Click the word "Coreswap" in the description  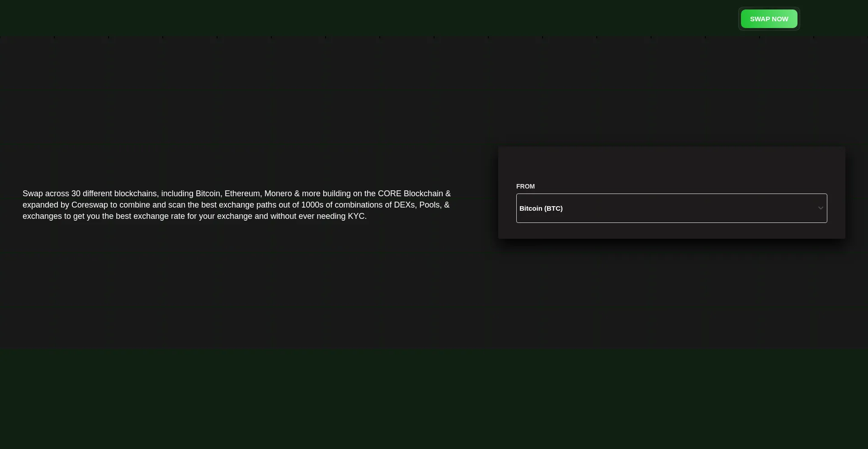pos(90,205)
